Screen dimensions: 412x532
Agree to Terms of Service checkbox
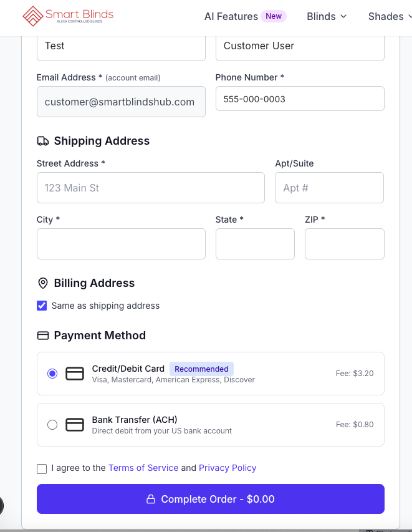click(42, 468)
